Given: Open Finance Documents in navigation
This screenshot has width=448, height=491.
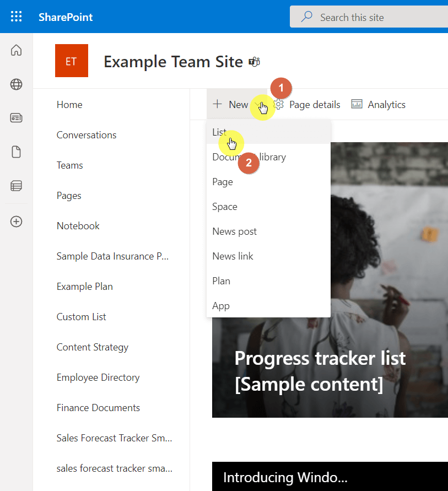Looking at the screenshot, I should (x=98, y=408).
